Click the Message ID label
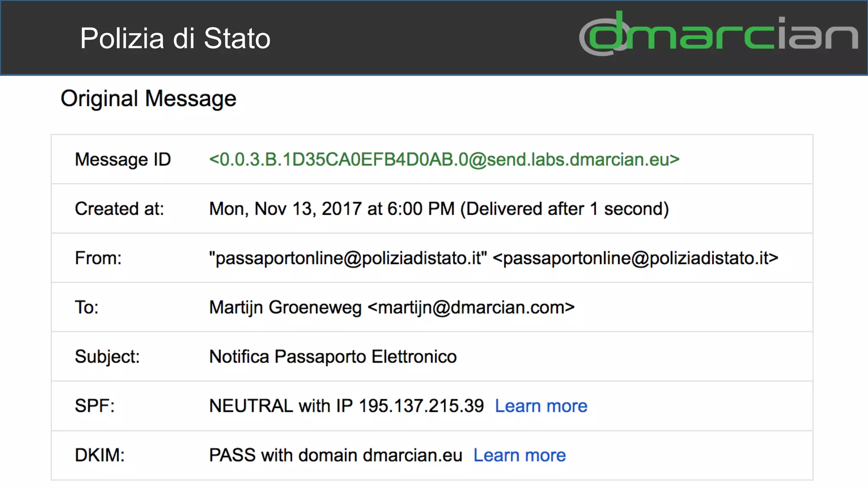 point(122,160)
